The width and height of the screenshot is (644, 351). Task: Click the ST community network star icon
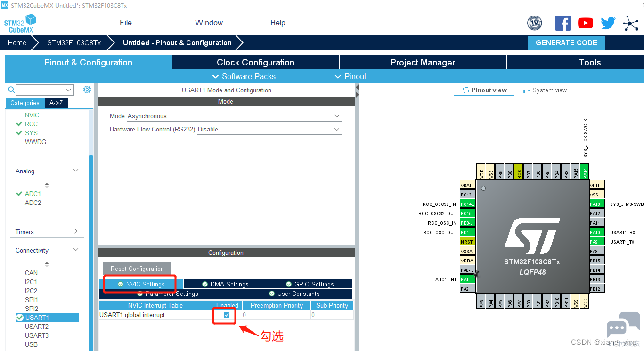point(631,23)
